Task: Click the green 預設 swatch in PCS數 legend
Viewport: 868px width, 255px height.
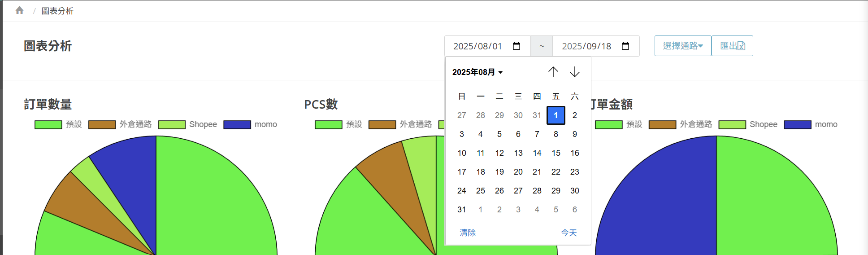Action: click(328, 125)
